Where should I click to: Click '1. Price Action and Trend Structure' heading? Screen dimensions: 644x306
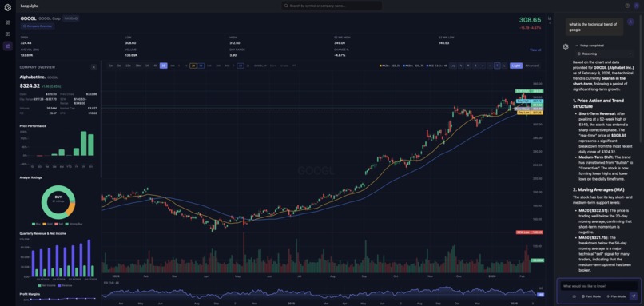(x=598, y=104)
